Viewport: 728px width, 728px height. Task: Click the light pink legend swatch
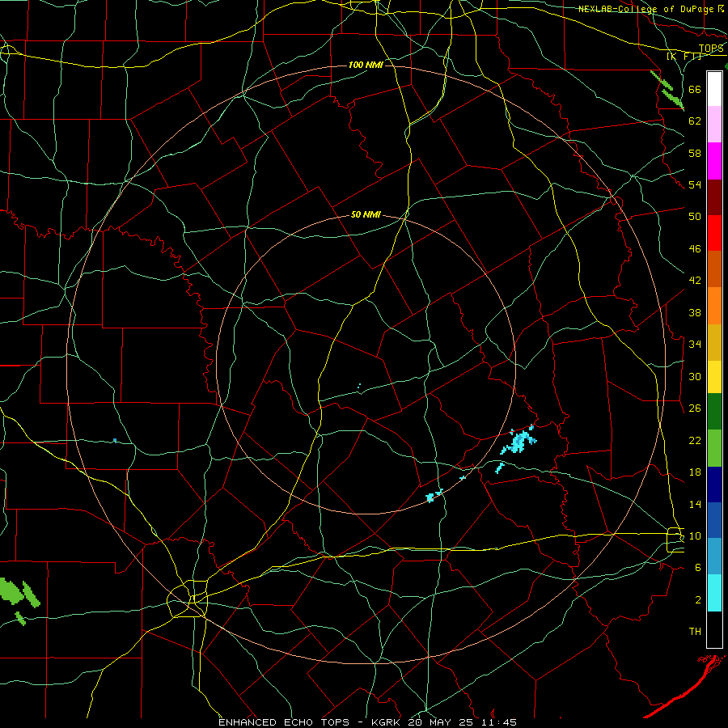coord(714,124)
